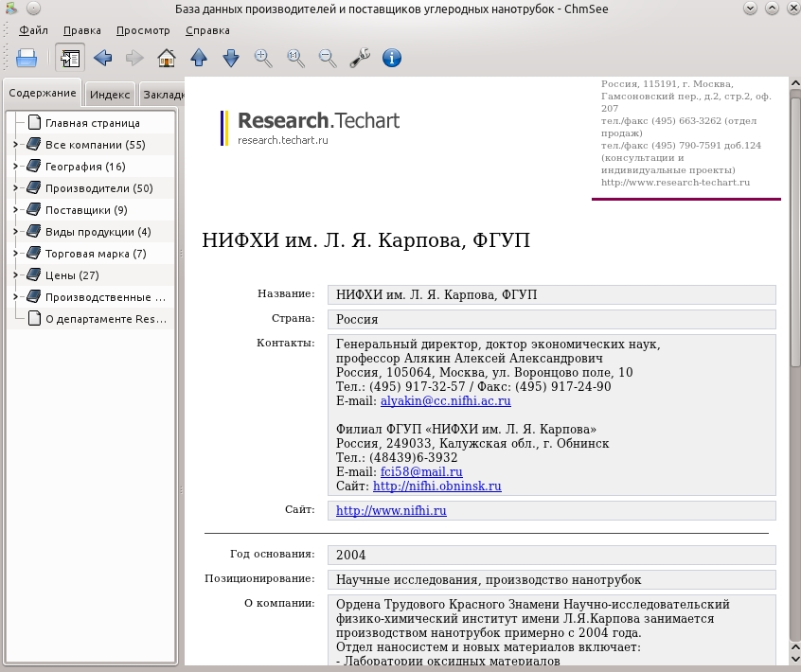This screenshot has width=801, height=672.
Task: Open the Просмотр menu
Action: (143, 30)
